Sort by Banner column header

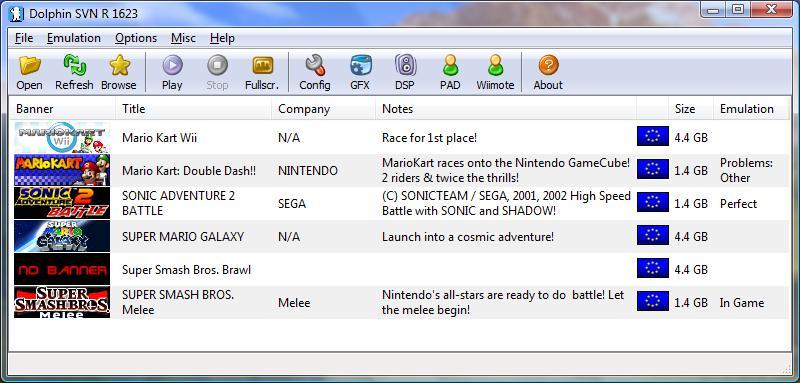63,109
